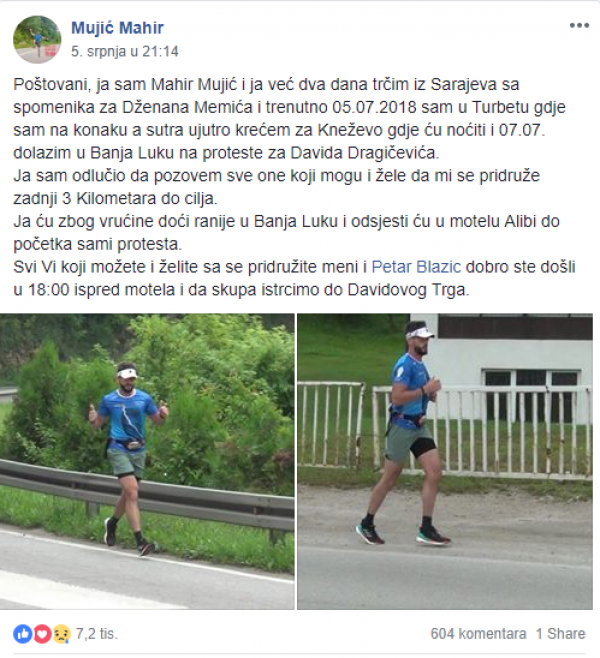This screenshot has height=658, width=600.
Task: Open Mujić Mahir's profile name link
Action: click(117, 28)
